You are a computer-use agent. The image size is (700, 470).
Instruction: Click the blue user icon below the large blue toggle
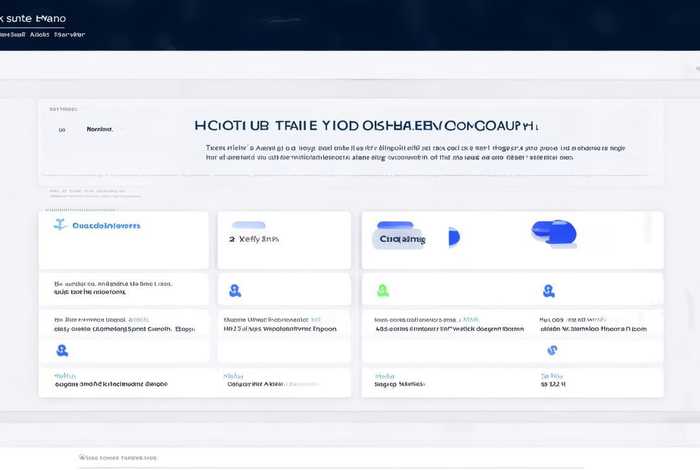548,290
